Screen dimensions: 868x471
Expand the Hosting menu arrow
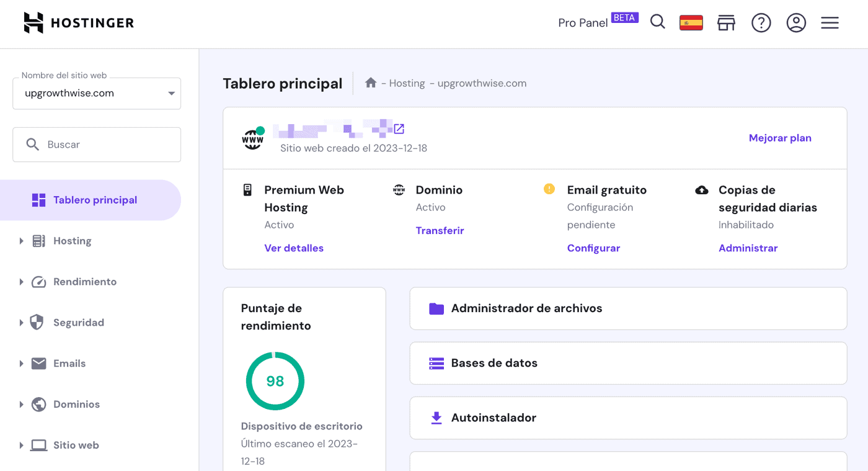[21, 241]
